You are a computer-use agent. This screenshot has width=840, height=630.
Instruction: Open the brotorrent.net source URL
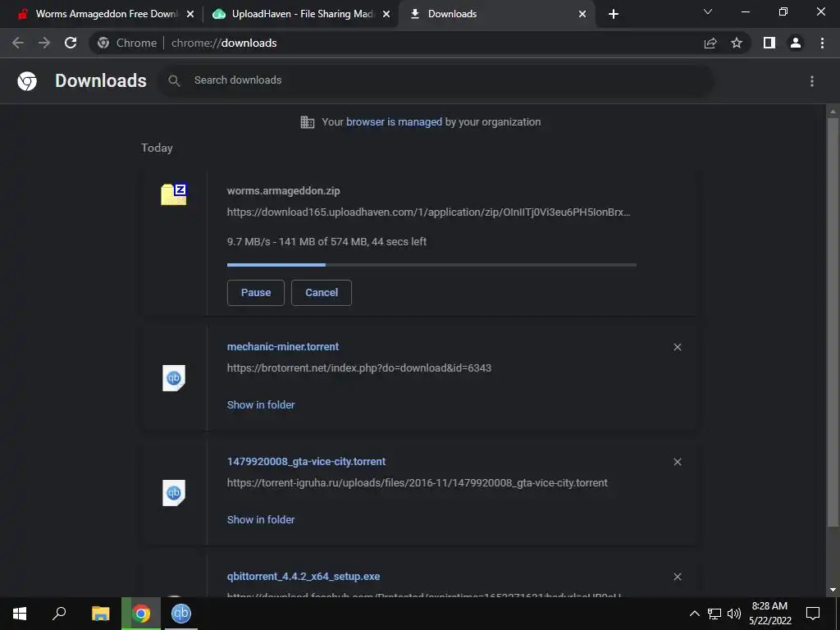[359, 368]
